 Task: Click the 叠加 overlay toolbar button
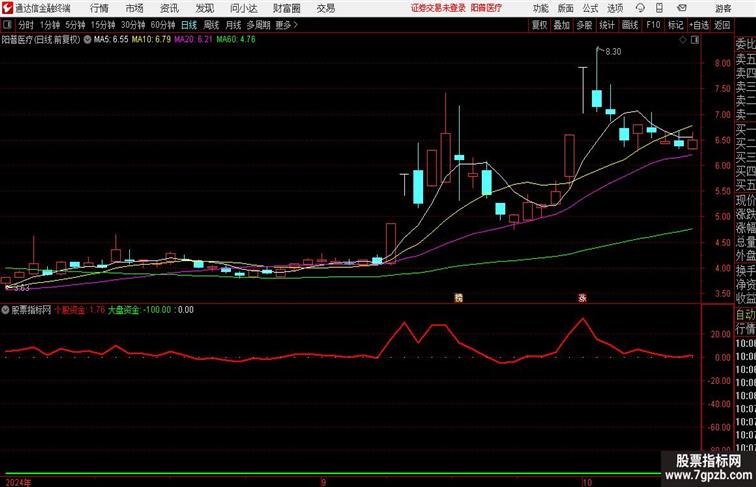click(x=562, y=25)
